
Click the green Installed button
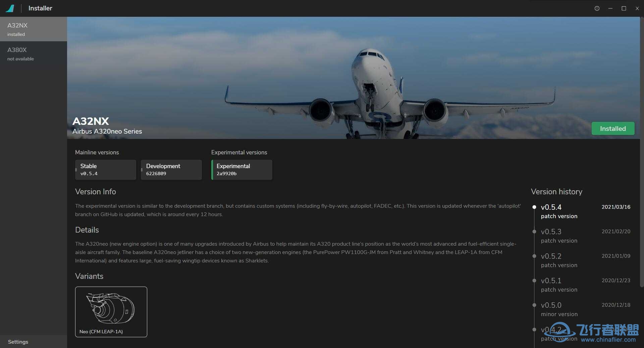tap(613, 128)
